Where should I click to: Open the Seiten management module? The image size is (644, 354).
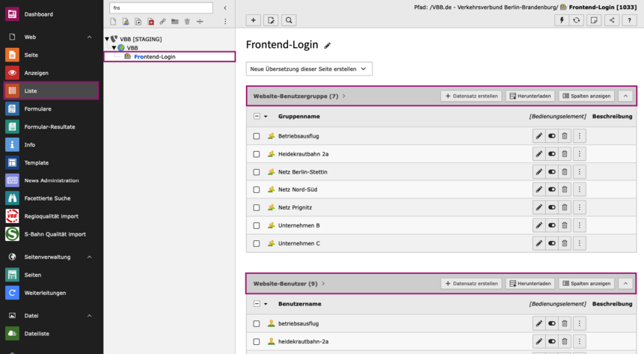pos(52,275)
